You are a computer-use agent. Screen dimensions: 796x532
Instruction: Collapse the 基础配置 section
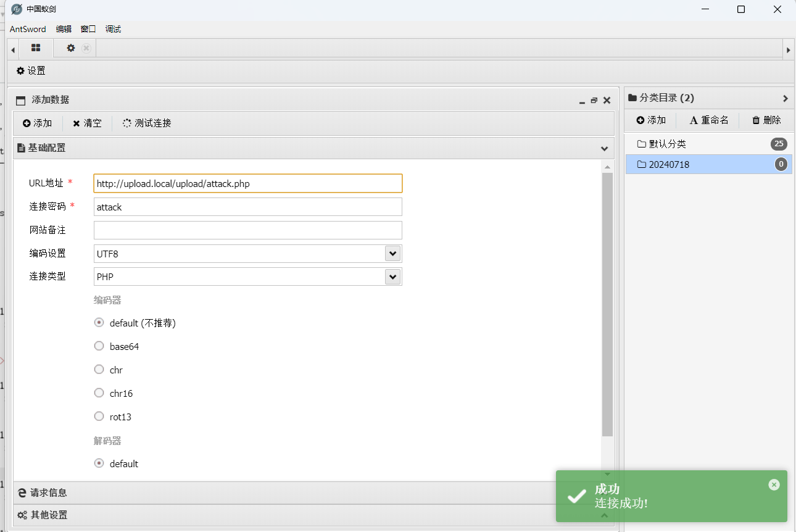[x=605, y=148]
